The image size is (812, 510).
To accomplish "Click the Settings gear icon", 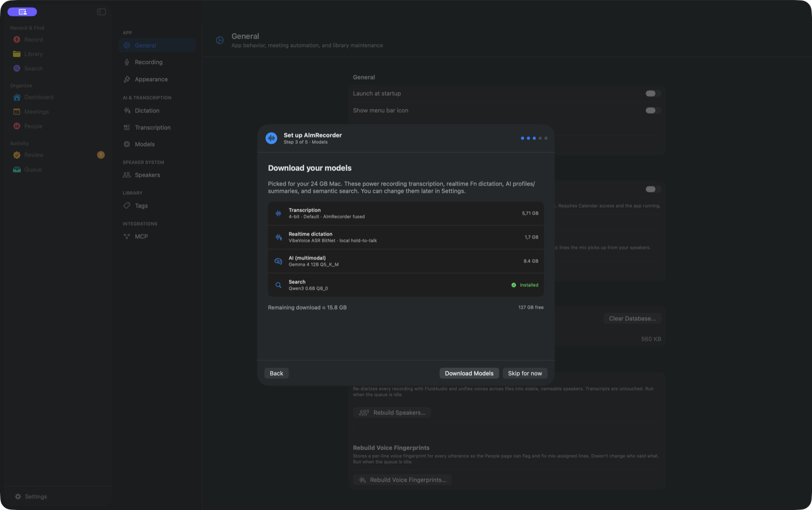I will coord(18,497).
